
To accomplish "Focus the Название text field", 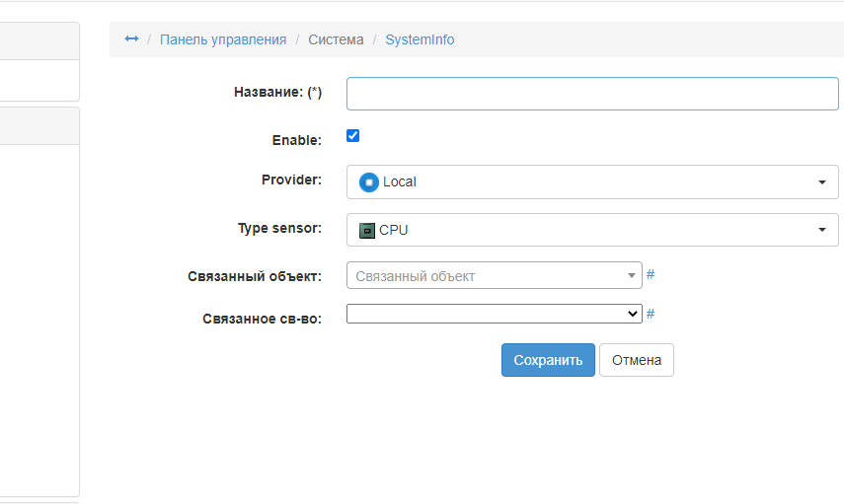I will tap(592, 94).
